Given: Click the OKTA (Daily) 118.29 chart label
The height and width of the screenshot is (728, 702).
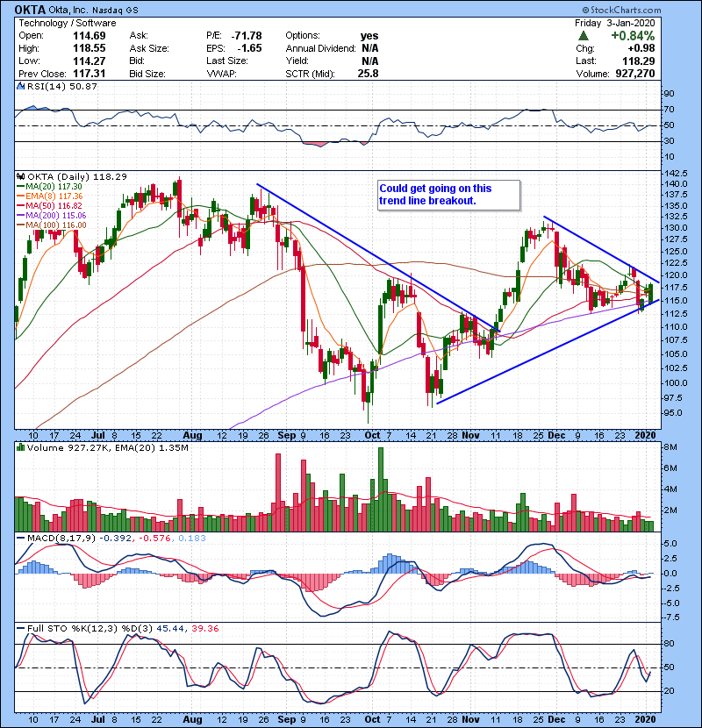Looking at the screenshot, I should pos(77,176).
